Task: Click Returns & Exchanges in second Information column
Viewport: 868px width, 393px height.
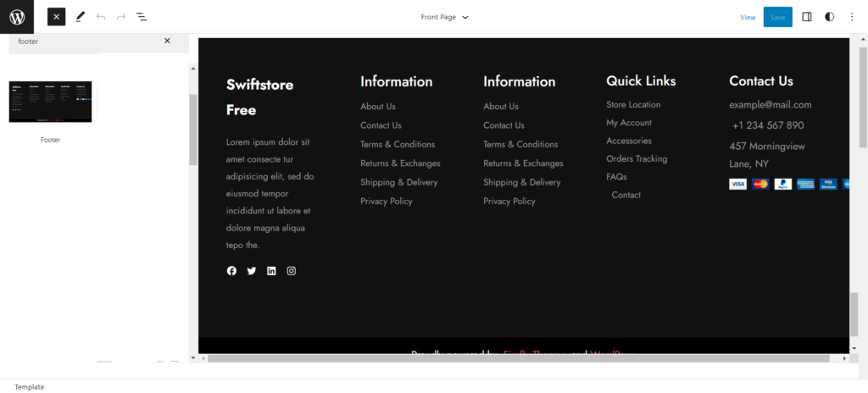Action: coord(523,163)
